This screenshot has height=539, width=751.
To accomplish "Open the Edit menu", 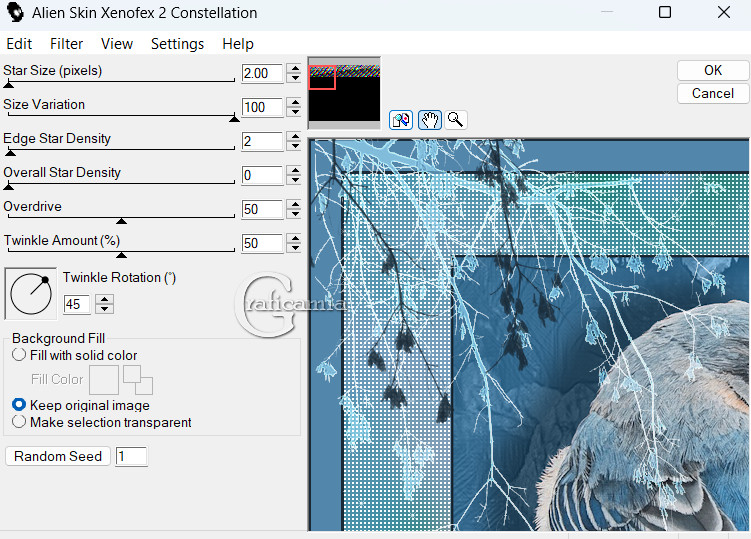I will tap(19, 44).
